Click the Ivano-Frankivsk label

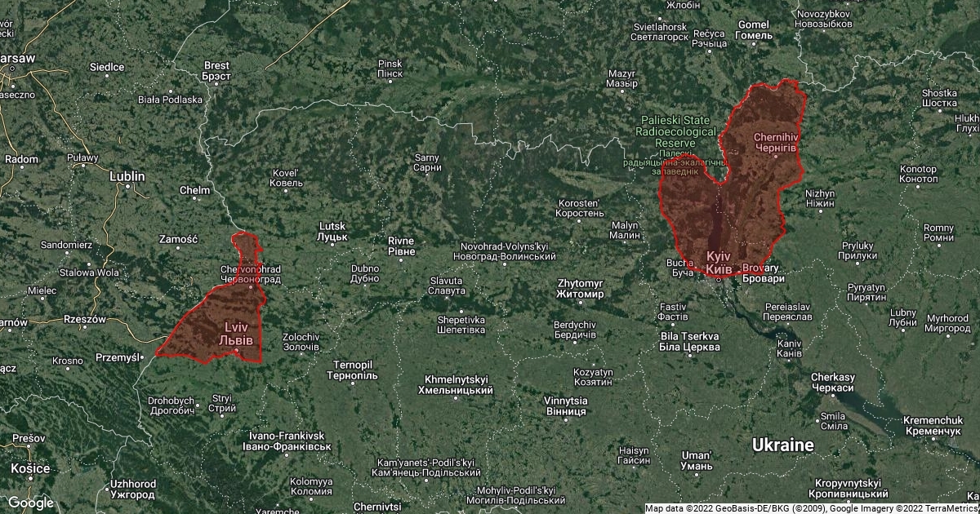(x=287, y=441)
